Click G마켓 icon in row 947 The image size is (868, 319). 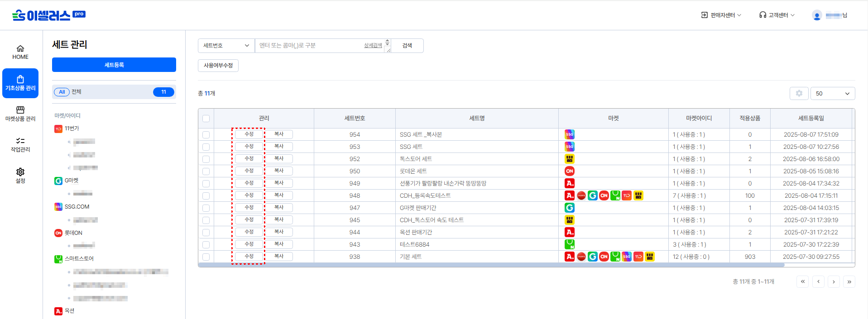click(x=570, y=208)
